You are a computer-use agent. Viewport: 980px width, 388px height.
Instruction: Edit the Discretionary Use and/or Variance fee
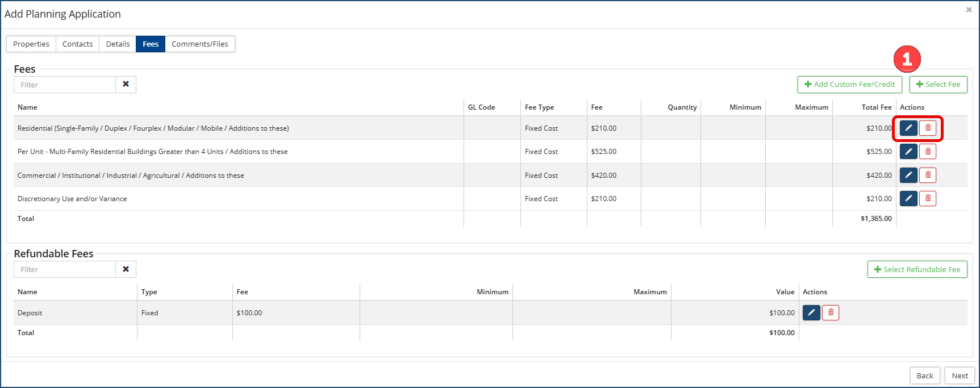pyautogui.click(x=908, y=199)
